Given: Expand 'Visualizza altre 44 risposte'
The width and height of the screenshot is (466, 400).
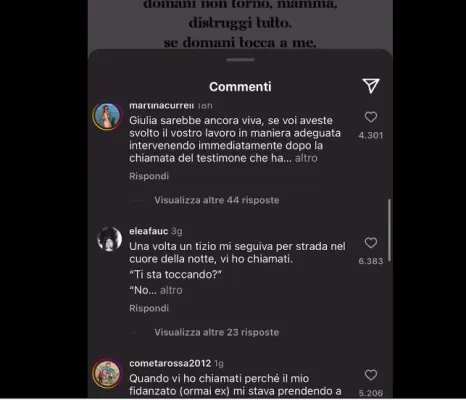Looking at the screenshot, I should click(x=217, y=200).
